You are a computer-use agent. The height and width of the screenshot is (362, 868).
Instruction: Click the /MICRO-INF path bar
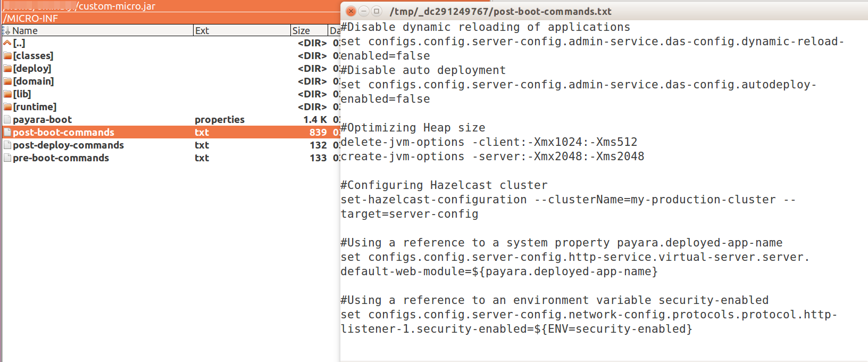point(171,19)
